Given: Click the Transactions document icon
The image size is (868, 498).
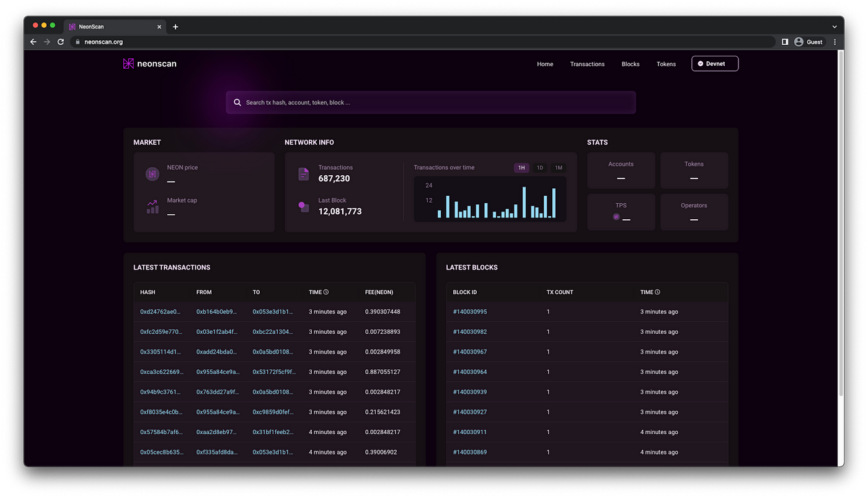Looking at the screenshot, I should point(304,174).
